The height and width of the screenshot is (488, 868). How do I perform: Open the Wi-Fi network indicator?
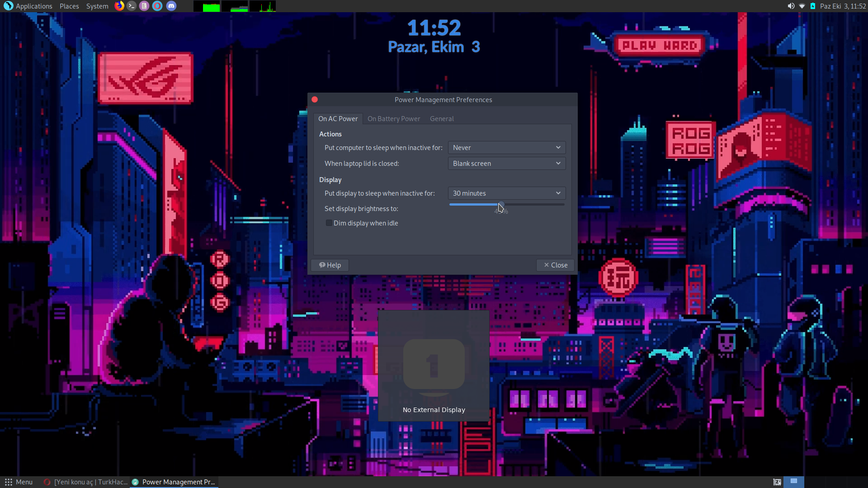point(802,6)
